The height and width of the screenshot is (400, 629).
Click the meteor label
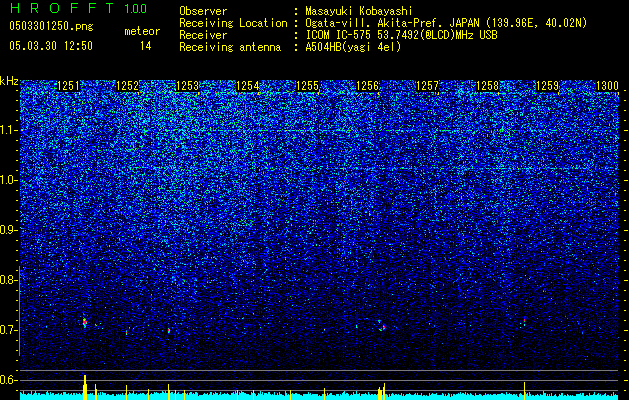pos(142,31)
